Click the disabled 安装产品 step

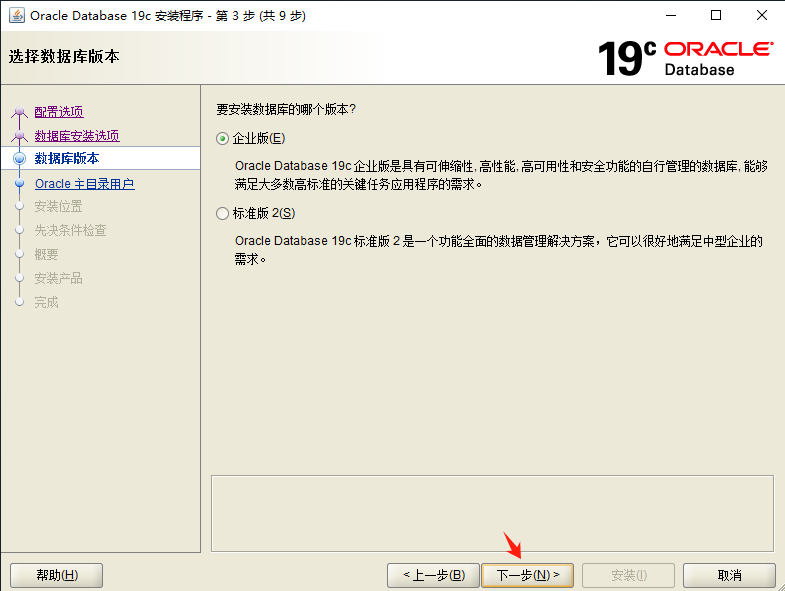point(58,278)
